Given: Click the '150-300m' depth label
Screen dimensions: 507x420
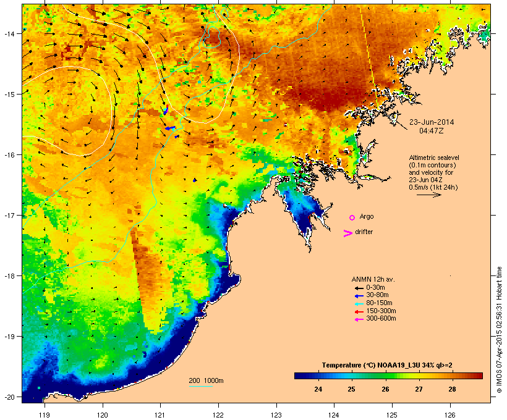Looking at the screenshot, I should [381, 311].
